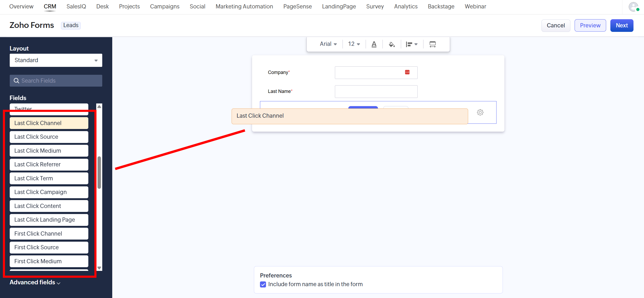Open the Arial font dropdown

(x=328, y=44)
